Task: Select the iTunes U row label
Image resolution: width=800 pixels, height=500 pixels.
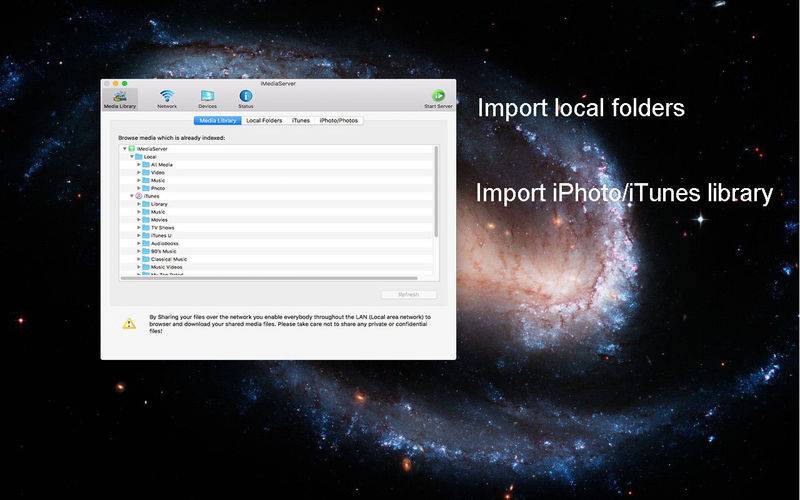Action: pyautogui.click(x=161, y=236)
